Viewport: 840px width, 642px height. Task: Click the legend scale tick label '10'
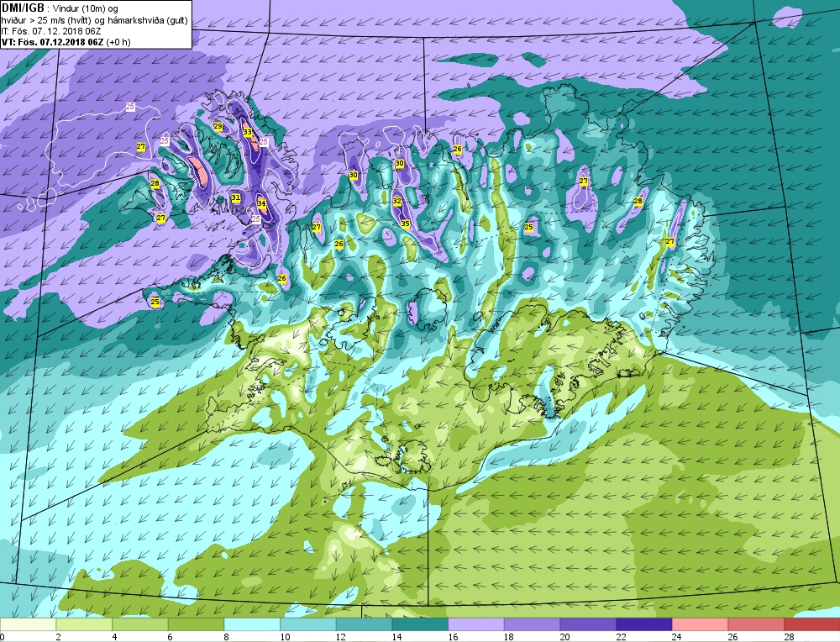pyautogui.click(x=285, y=637)
